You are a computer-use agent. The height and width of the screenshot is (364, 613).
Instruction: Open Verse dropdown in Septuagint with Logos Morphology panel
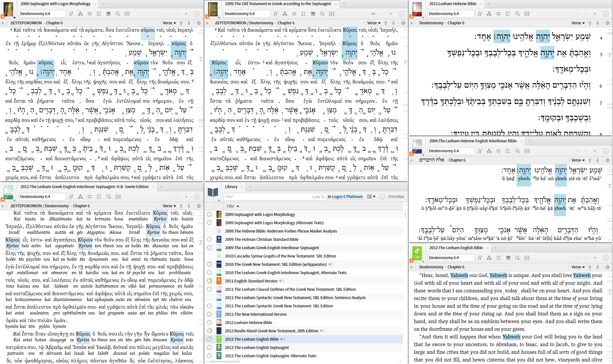pyautogui.click(x=169, y=23)
